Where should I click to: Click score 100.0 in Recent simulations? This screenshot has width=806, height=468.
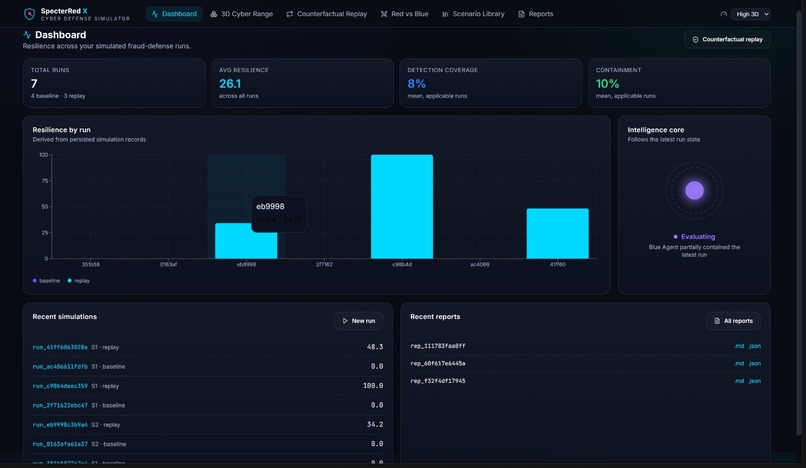point(373,386)
